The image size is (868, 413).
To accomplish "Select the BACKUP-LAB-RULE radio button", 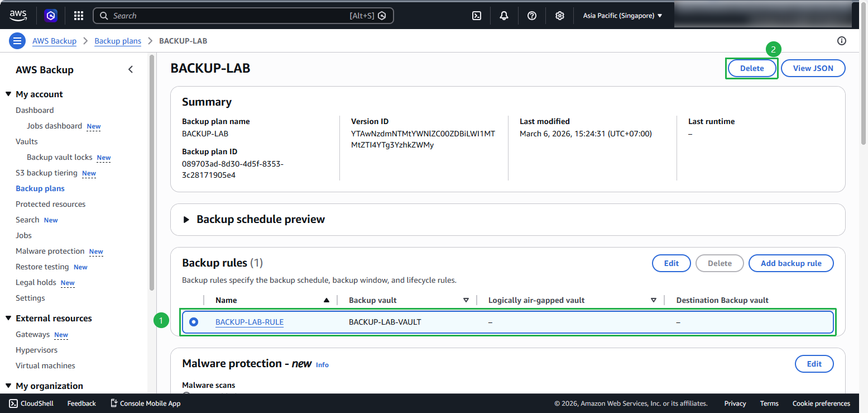I will pos(194,322).
